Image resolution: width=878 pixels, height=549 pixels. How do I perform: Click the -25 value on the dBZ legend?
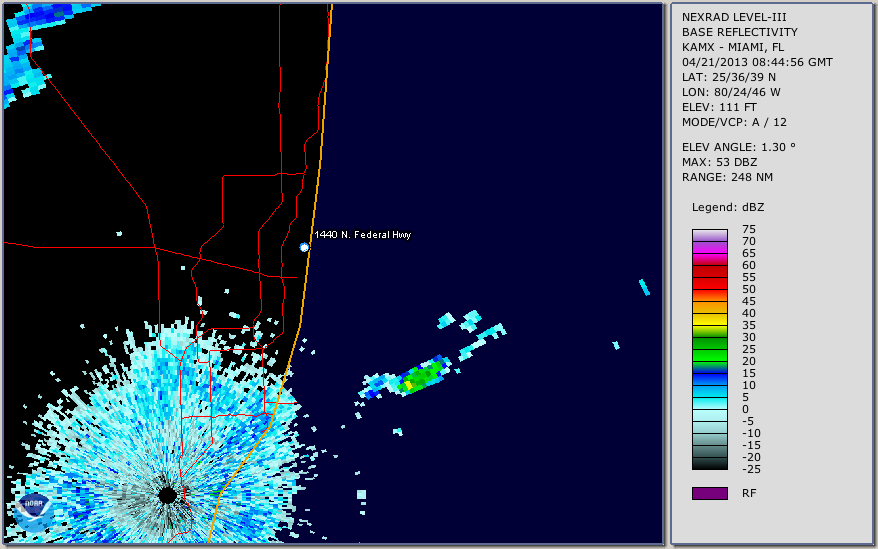click(x=751, y=469)
